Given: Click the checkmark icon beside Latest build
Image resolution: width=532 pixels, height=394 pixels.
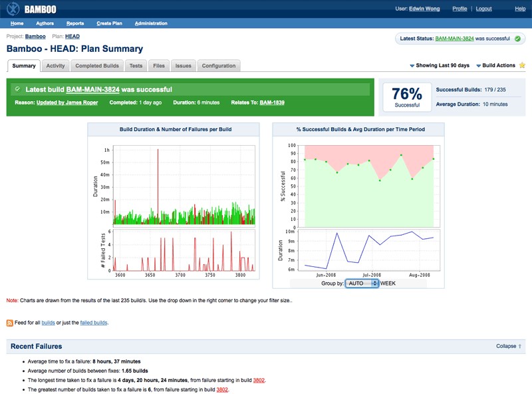Looking at the screenshot, I should tap(17, 89).
